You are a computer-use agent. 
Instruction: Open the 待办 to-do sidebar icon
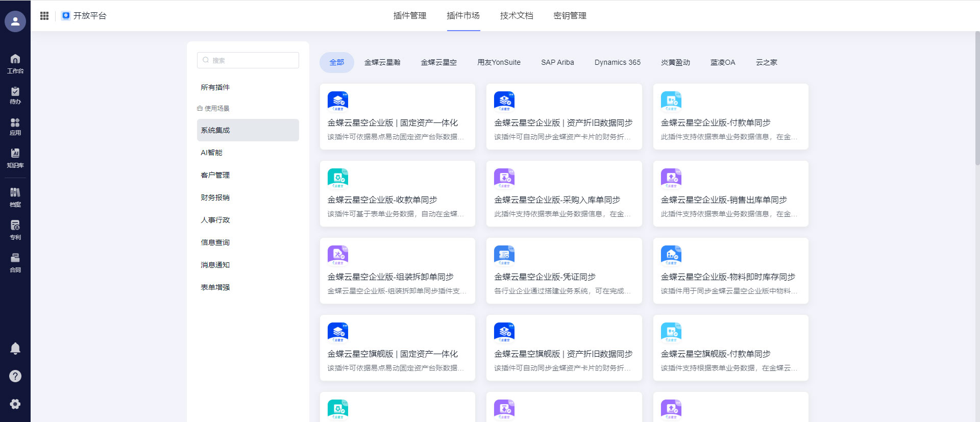[x=15, y=95]
